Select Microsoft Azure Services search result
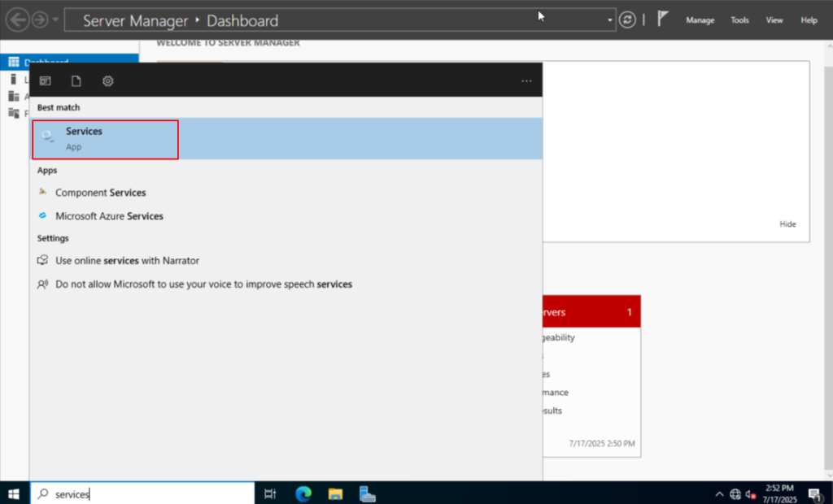 pyautogui.click(x=109, y=216)
